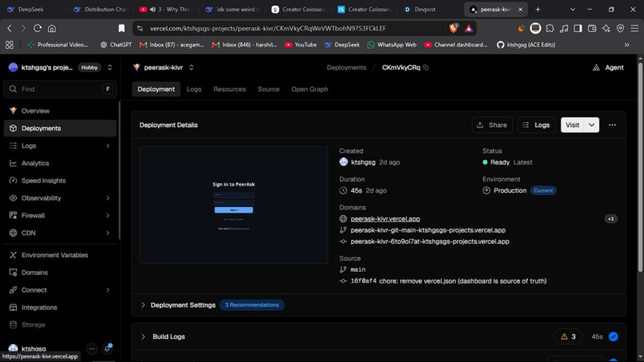644x362 pixels.
Task: Open ChatGPT bookmark
Action: coord(116,45)
